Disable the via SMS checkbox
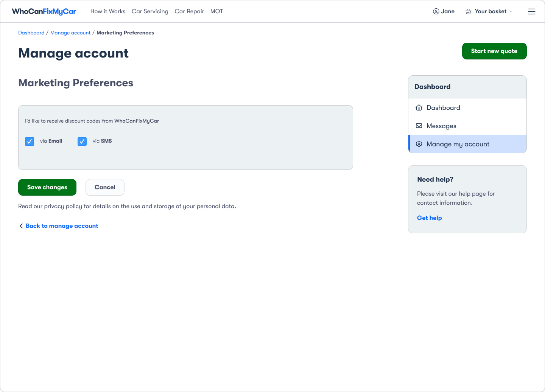Image resolution: width=545 pixels, height=392 pixels. (82, 141)
